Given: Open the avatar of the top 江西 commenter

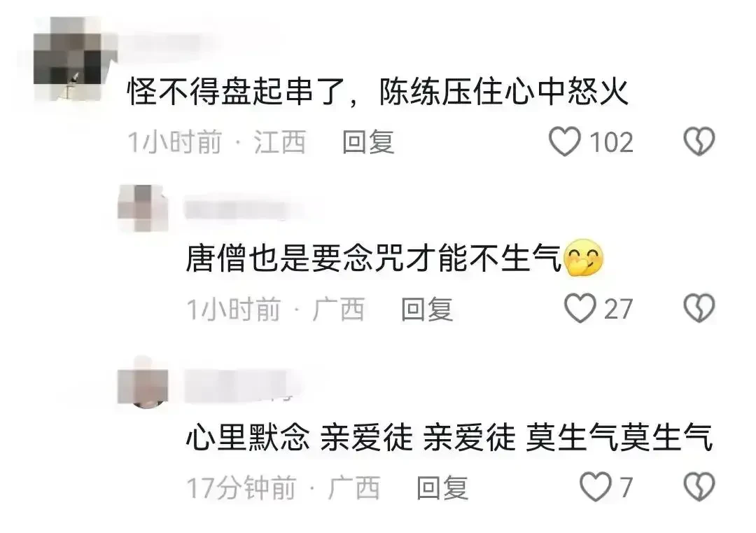Looking at the screenshot, I should coord(75,58).
